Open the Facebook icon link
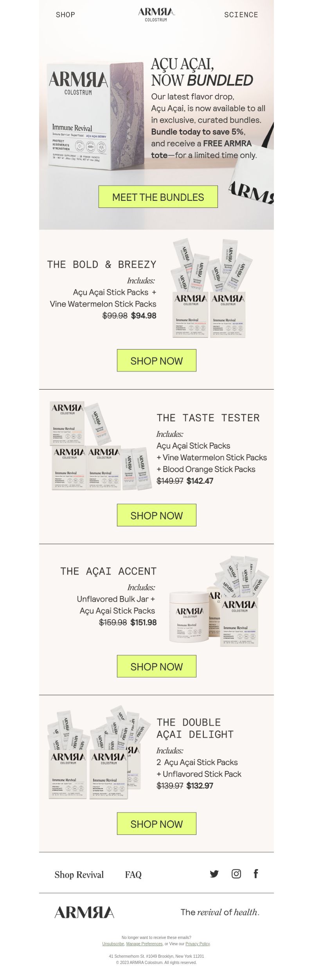This screenshot has height=980, width=313. pos(256,874)
